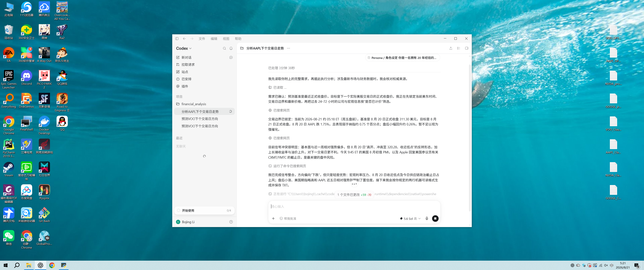
Task: Click the plus attachment icon in composer
Action: click(x=273, y=218)
